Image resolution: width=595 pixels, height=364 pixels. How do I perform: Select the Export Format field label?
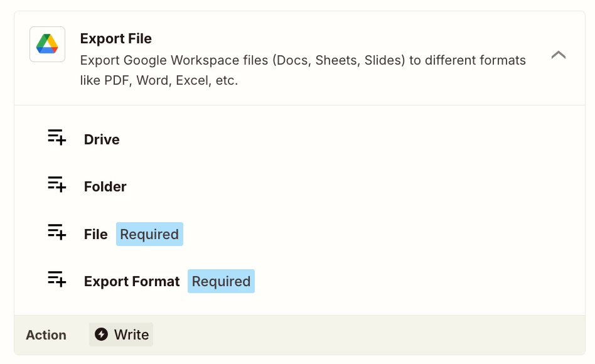(132, 281)
